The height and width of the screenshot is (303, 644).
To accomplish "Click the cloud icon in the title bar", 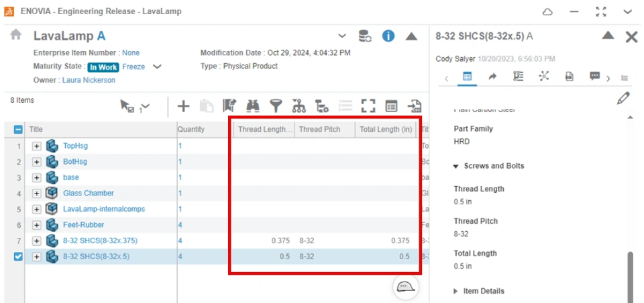I will click(x=547, y=12).
